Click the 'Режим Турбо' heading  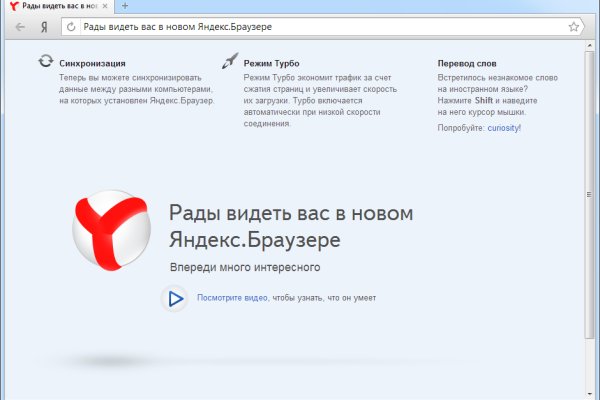point(272,63)
